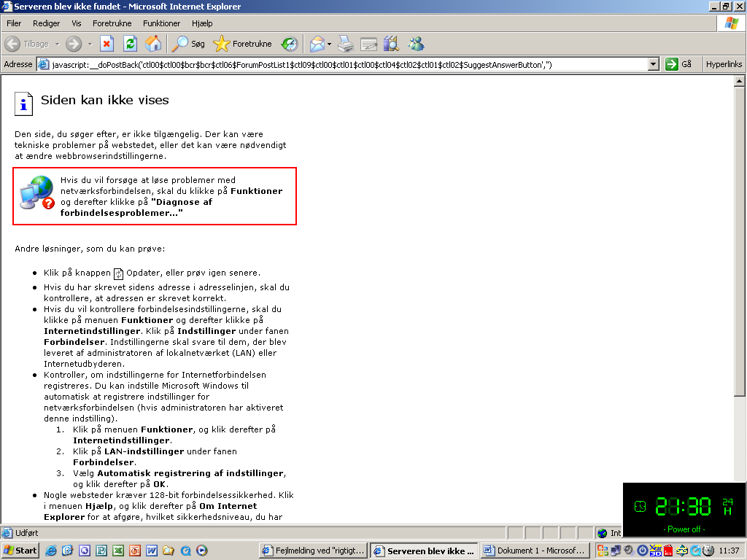The height and width of the screenshot is (560, 747).
Task: Click the bold text "LAN-indstillinger"
Action: 144,451
